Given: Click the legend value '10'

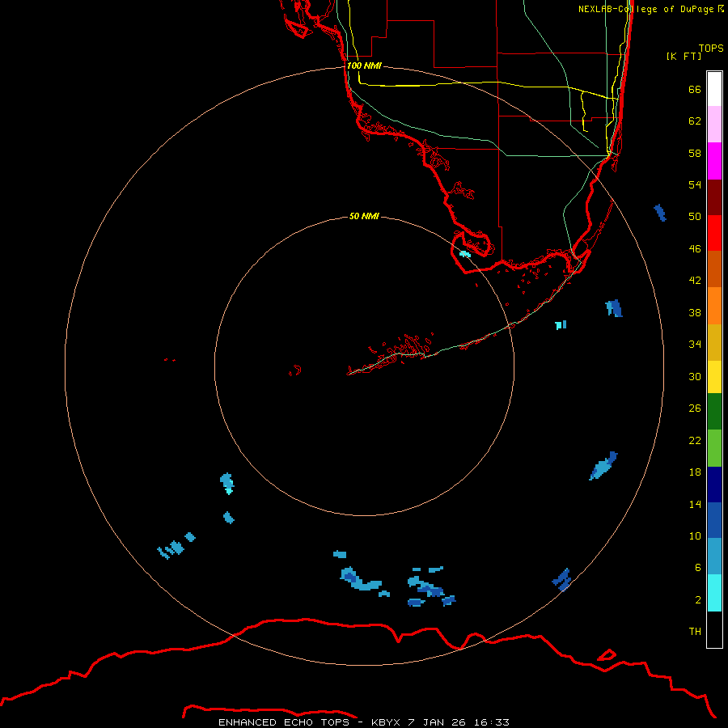Looking at the screenshot, I should point(695,535).
